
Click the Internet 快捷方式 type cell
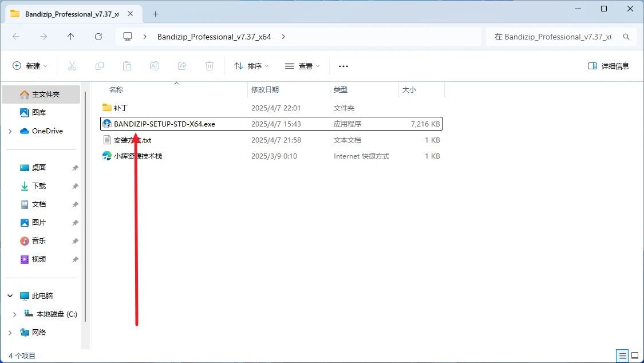point(361,156)
